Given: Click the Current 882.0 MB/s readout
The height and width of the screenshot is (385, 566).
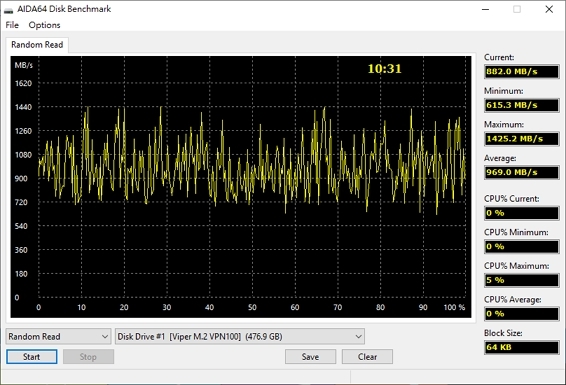Looking at the screenshot, I should tap(522, 71).
